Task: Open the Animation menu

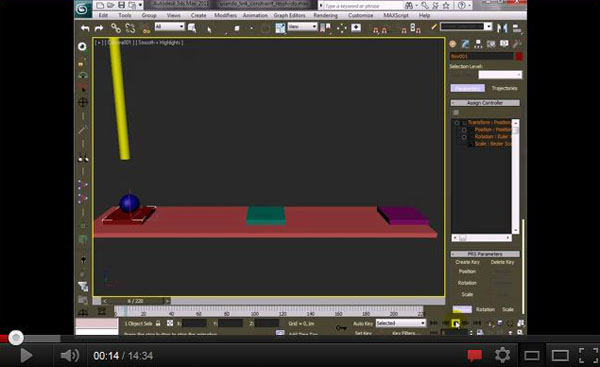Action: 255,16
